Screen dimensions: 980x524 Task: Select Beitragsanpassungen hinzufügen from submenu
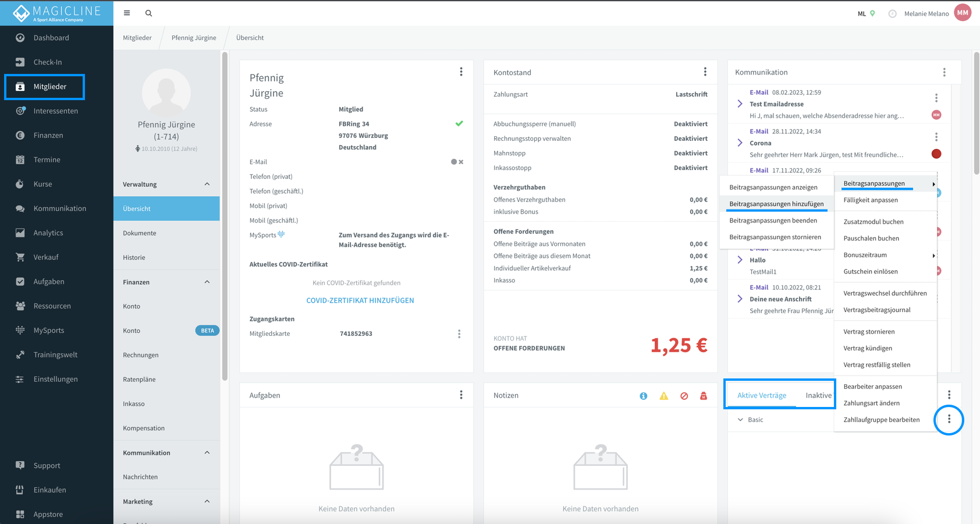pos(776,204)
